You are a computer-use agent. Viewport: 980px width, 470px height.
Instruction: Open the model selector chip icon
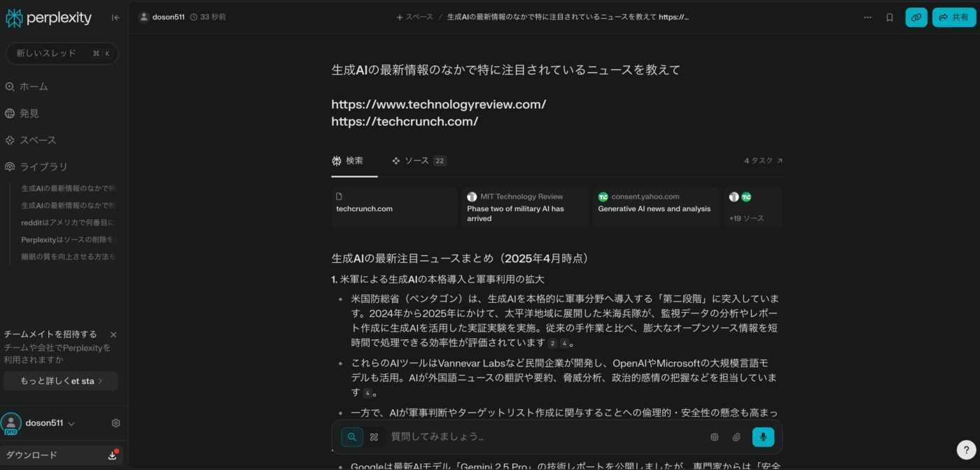tap(714, 437)
